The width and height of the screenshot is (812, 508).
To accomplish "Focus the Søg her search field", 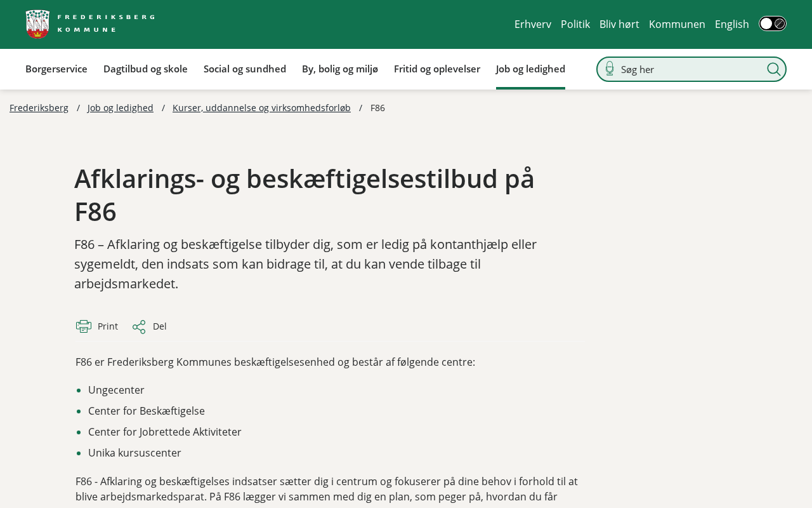I will coord(691,69).
